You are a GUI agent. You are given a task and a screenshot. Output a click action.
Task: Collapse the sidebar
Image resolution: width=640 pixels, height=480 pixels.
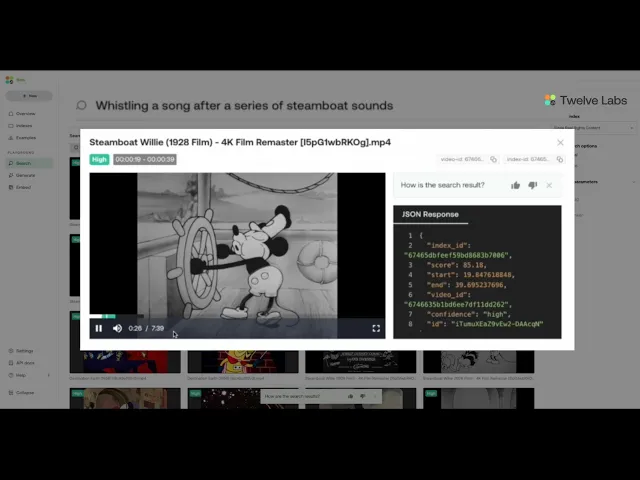[x=24, y=393]
